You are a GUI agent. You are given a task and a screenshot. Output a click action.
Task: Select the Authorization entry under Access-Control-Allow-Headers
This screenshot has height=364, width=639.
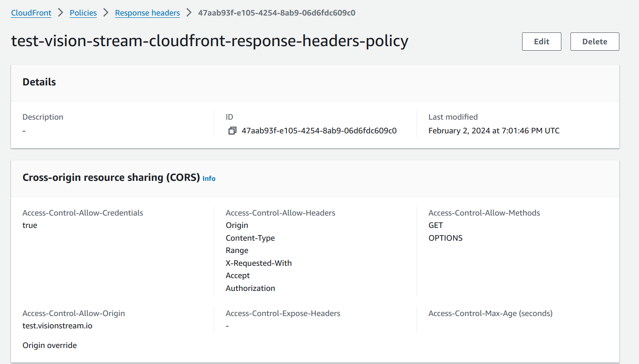tap(250, 288)
